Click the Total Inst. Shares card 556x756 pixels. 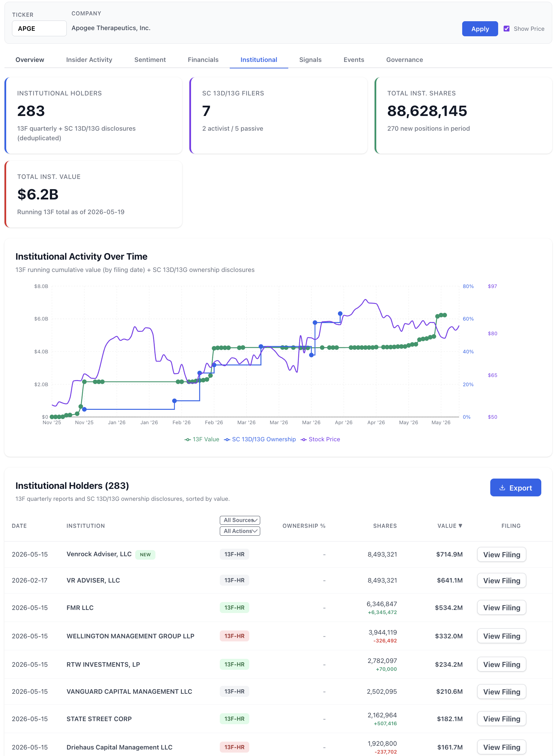464,116
